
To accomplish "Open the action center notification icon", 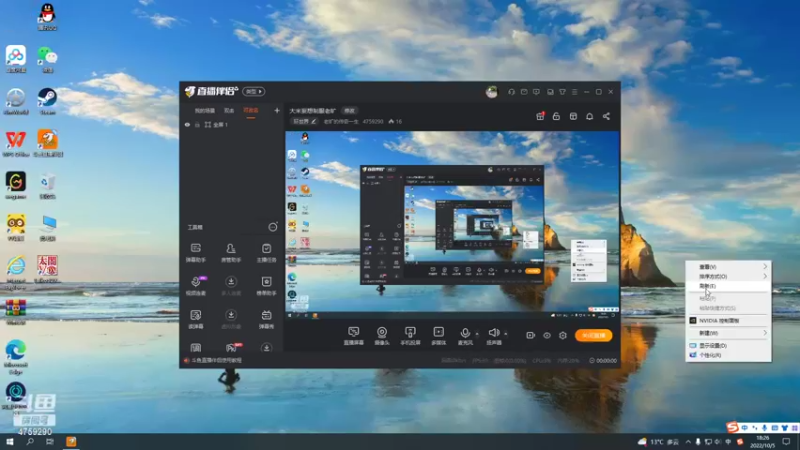I will coord(786,442).
